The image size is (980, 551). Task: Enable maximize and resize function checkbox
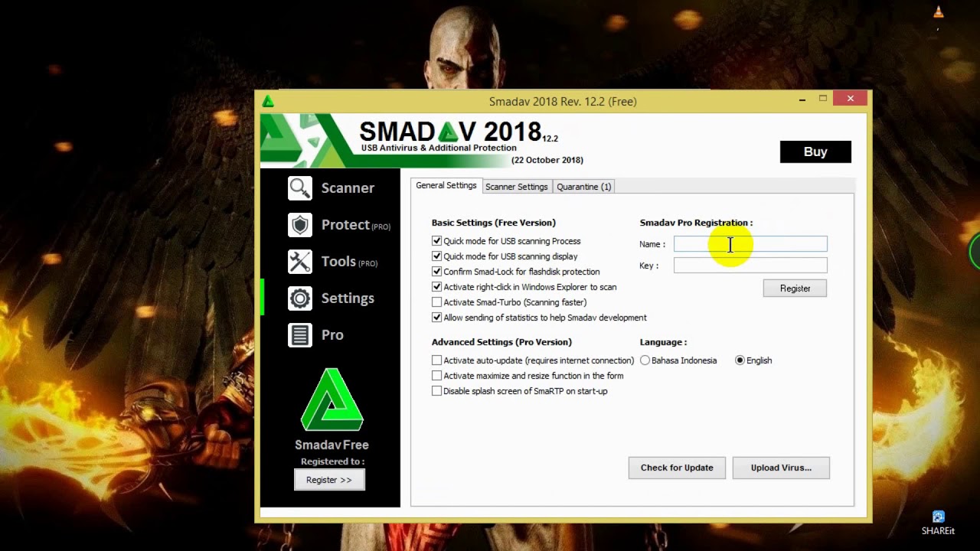click(x=436, y=376)
